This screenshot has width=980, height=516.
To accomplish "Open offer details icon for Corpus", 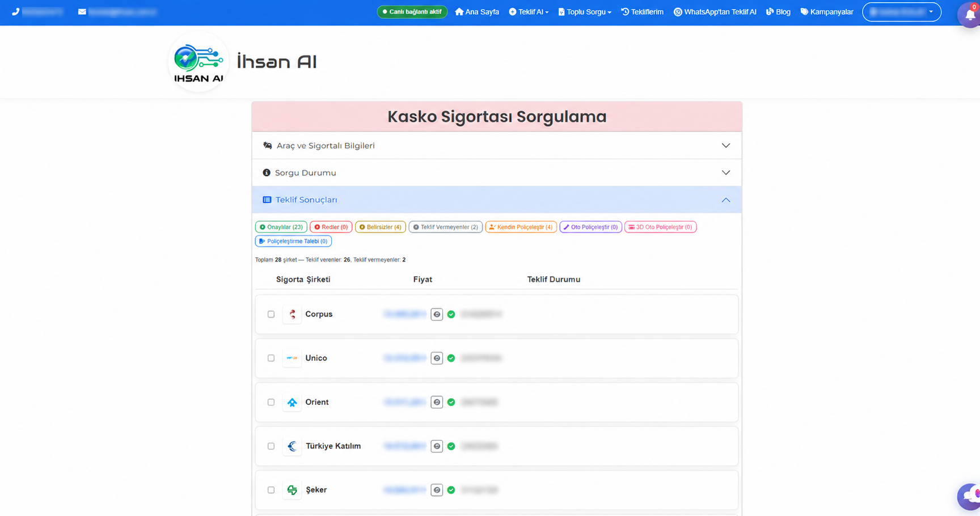I will [437, 314].
